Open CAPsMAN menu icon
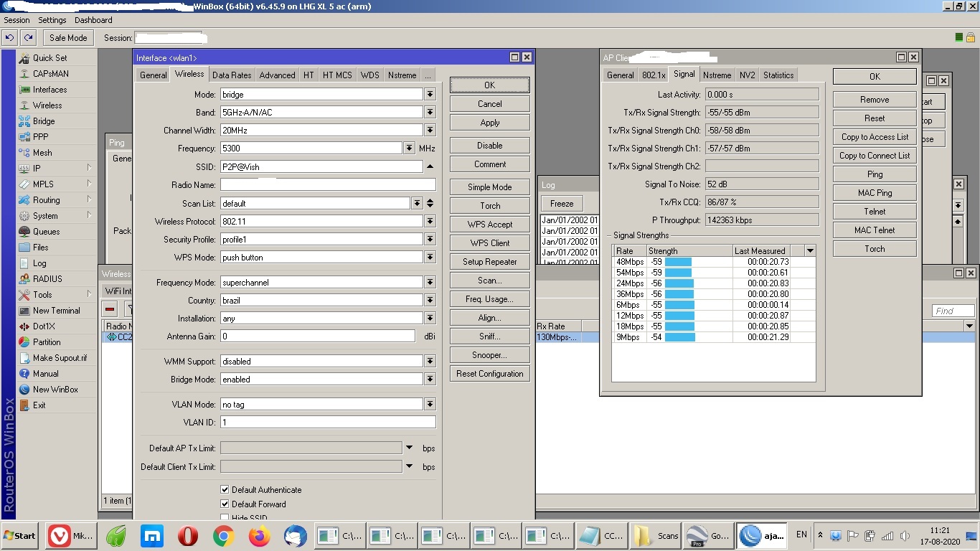Image resolution: width=980 pixels, height=551 pixels. click(x=24, y=74)
